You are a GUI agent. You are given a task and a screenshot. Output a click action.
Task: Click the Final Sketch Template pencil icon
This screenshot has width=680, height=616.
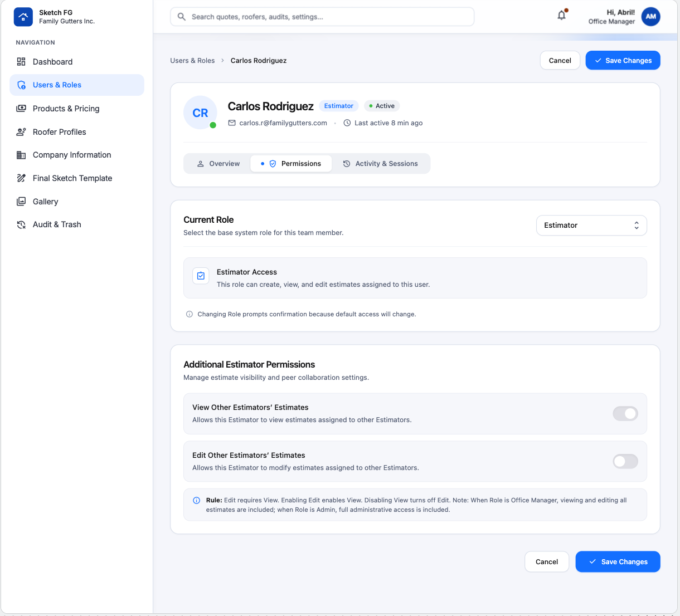click(x=21, y=178)
